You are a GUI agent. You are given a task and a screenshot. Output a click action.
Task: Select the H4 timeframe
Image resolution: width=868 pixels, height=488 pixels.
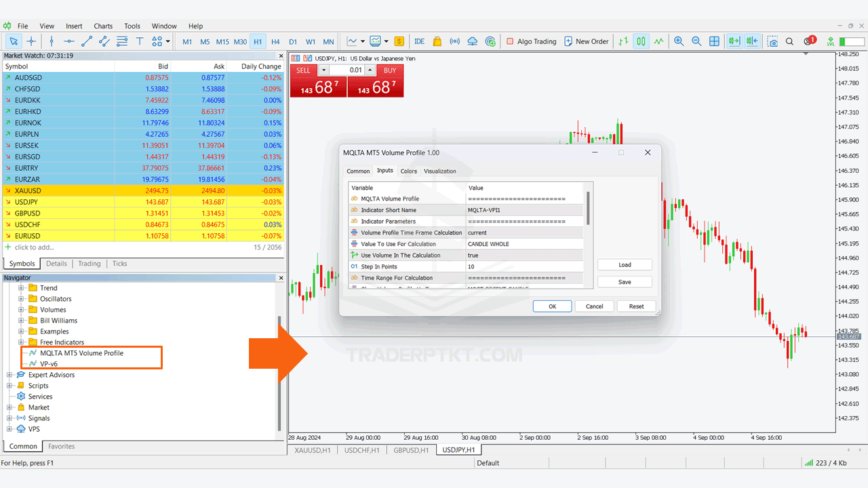pos(275,41)
